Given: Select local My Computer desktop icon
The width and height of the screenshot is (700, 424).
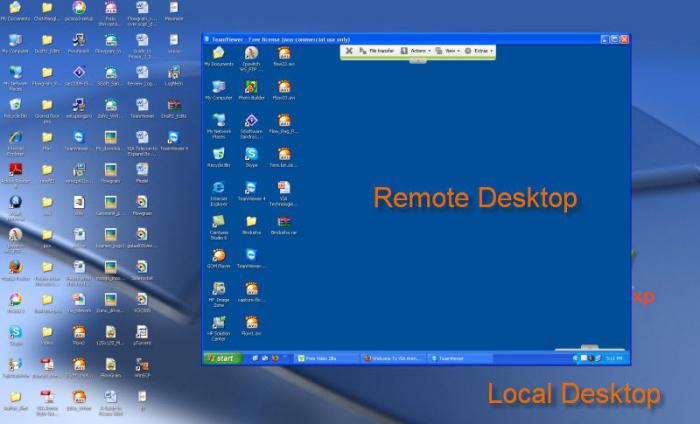Looking at the screenshot, I should point(15,44).
